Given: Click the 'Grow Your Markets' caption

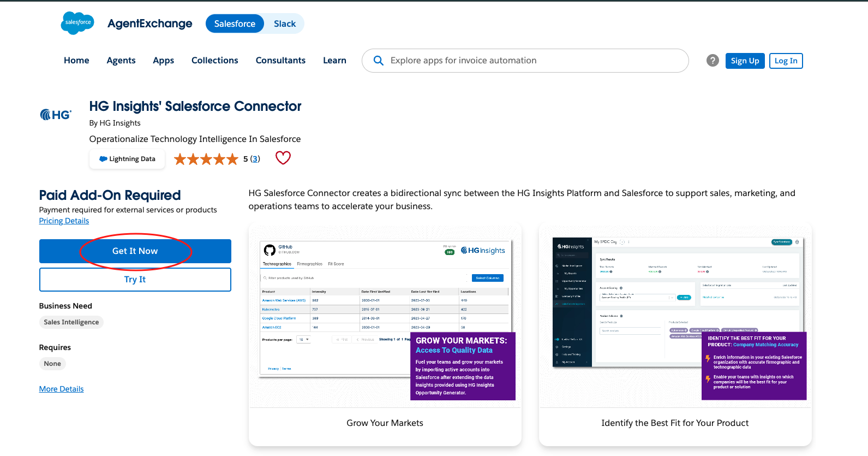Looking at the screenshot, I should pos(385,423).
